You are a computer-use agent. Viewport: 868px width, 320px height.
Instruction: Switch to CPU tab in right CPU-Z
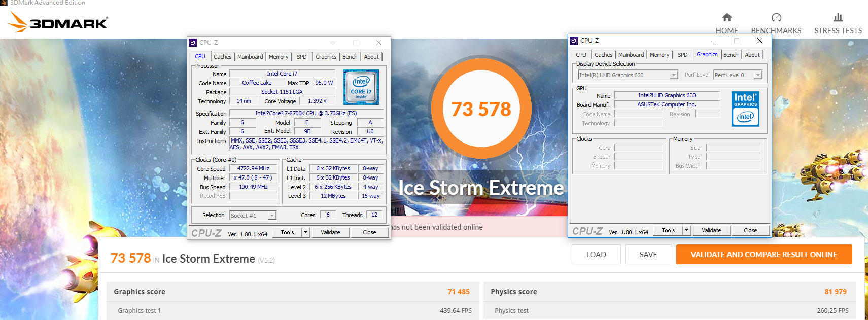click(581, 55)
